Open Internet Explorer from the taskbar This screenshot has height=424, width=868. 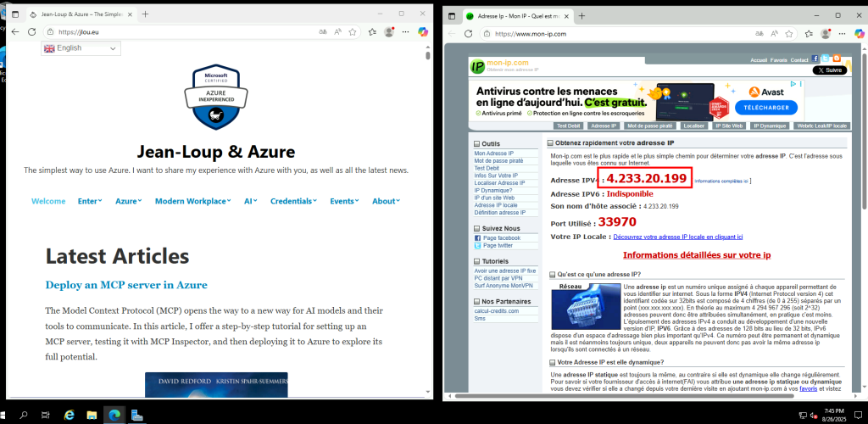pos(70,414)
